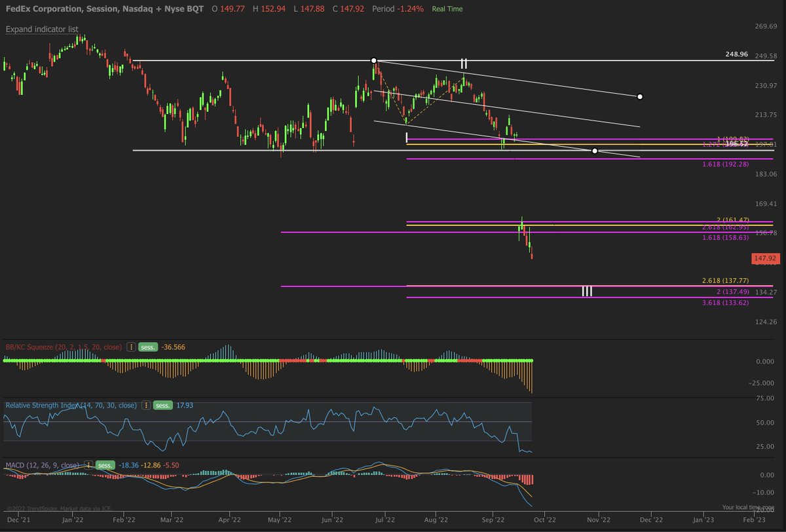786x532 pixels.
Task: Open MACD three-dot options menu
Action: point(89,465)
